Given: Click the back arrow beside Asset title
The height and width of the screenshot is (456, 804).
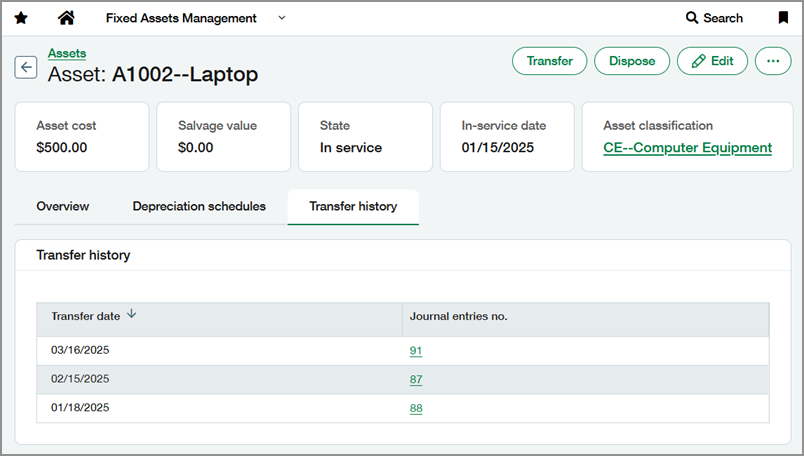Looking at the screenshot, I should pos(26,67).
